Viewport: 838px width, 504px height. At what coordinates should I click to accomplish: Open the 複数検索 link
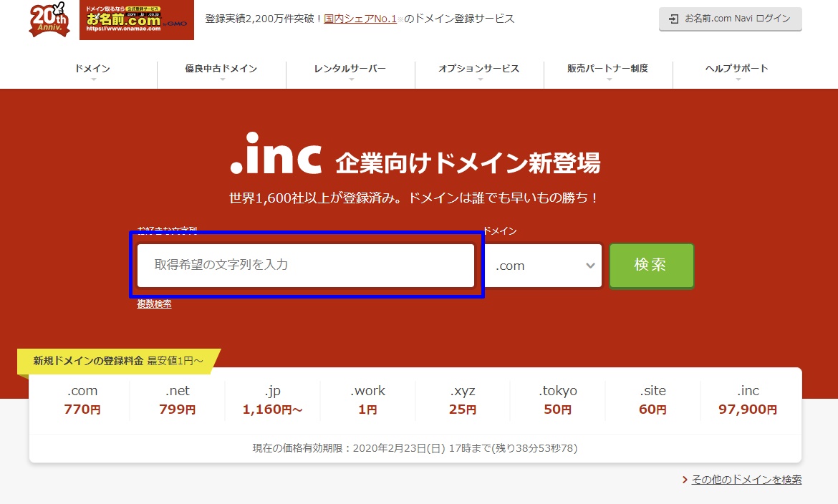point(154,304)
